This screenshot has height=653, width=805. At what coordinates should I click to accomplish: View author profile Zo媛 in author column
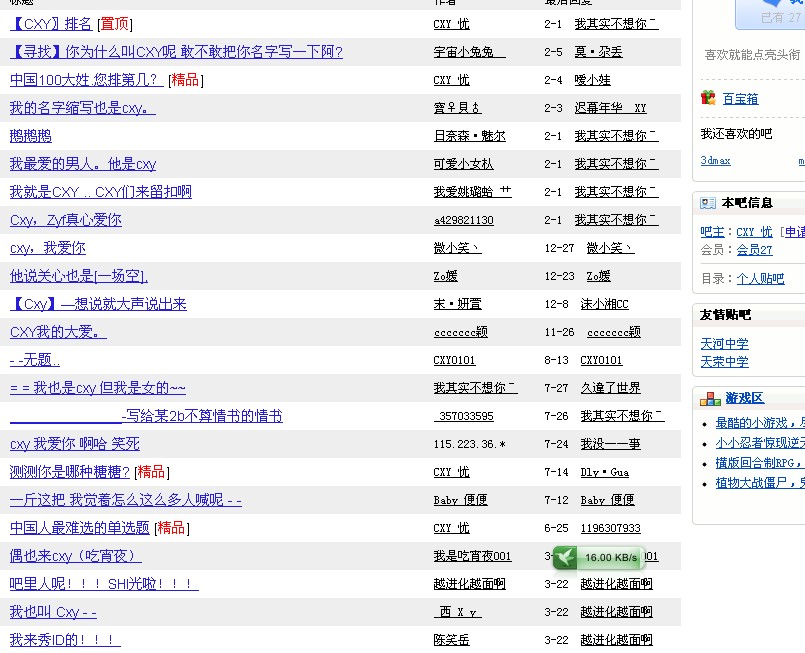pos(445,276)
